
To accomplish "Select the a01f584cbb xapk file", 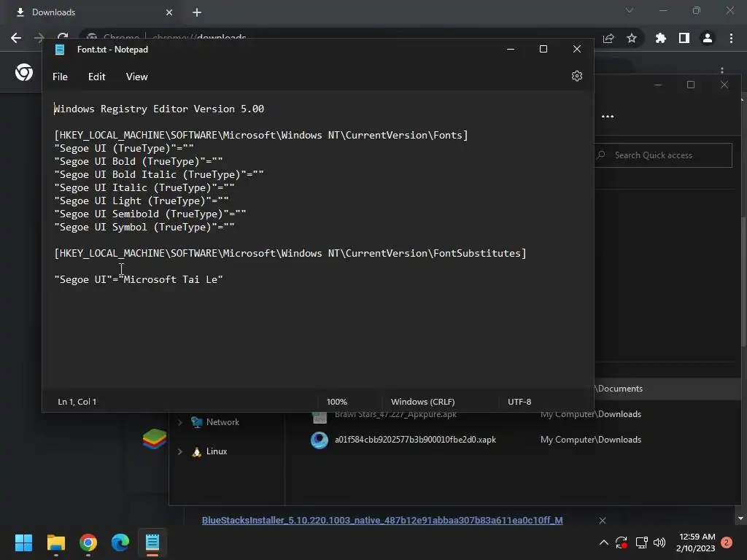I will point(415,440).
